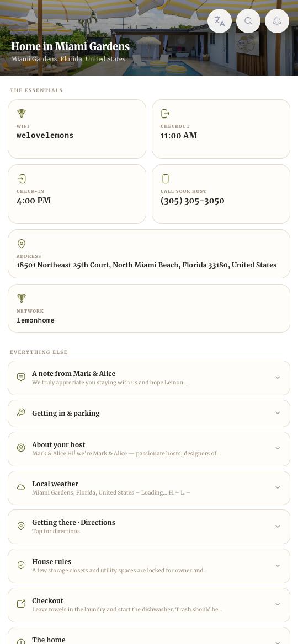Open the Checkout instructions row

click(149, 604)
